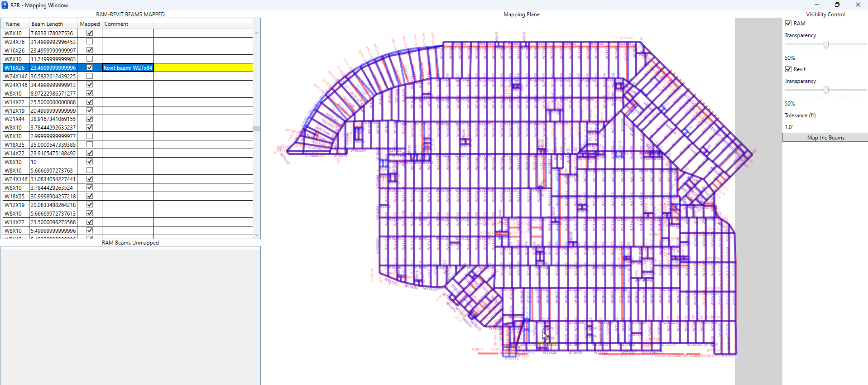The image size is (868, 385).
Task: Click beam length 5.49999999999996
Action: tap(53, 231)
